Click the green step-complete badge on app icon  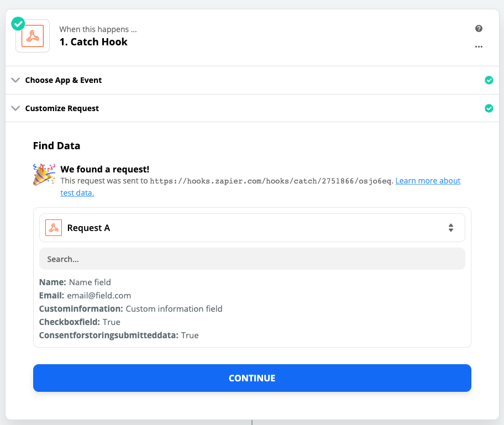point(18,24)
